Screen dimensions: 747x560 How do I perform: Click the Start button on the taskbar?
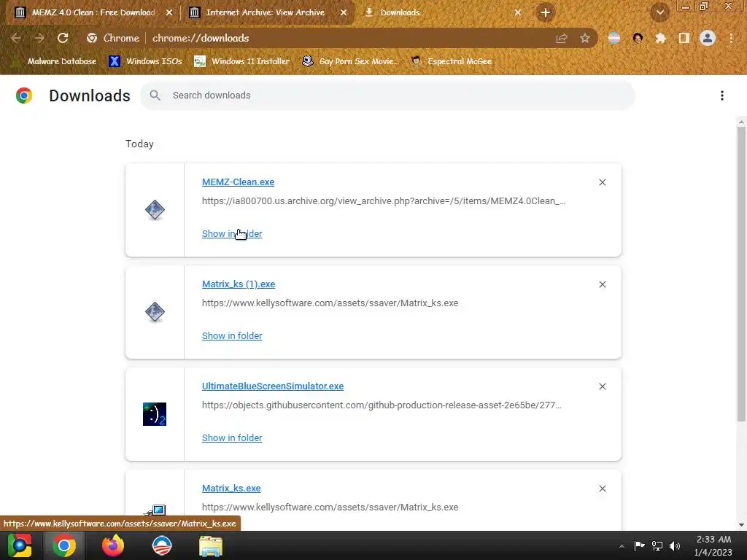click(20, 545)
